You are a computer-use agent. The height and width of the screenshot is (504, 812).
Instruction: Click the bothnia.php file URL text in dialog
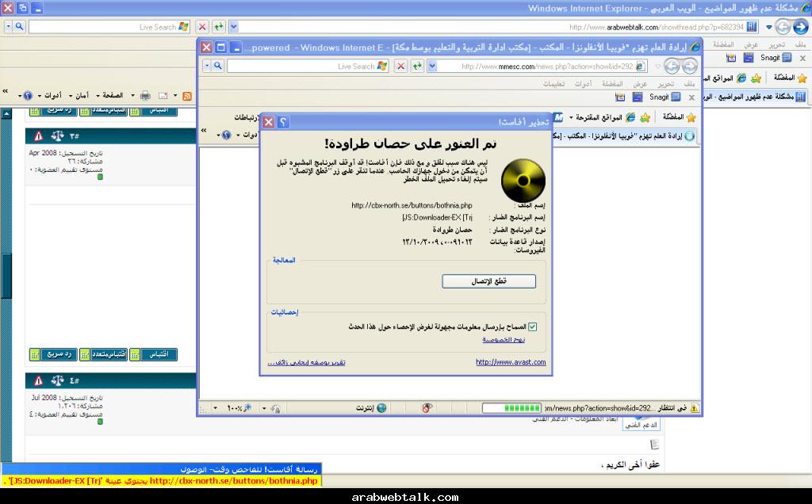pos(412,205)
